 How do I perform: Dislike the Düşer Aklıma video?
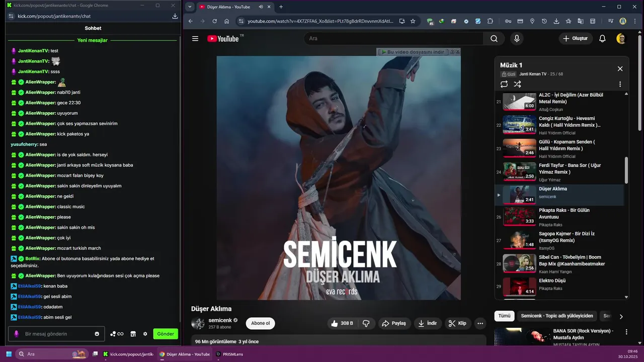(366, 323)
